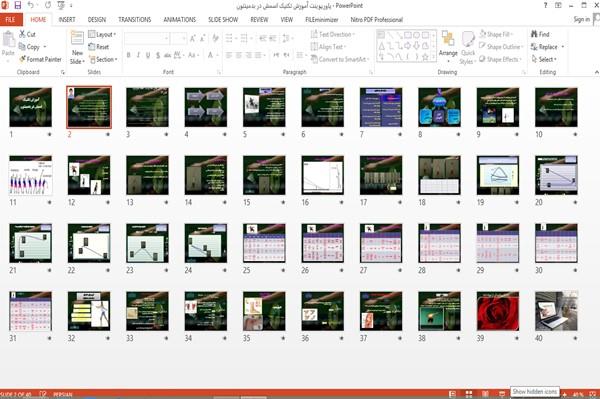Screen dimensions: 600x399
Task: Open the FILE tab
Action: pos(11,20)
